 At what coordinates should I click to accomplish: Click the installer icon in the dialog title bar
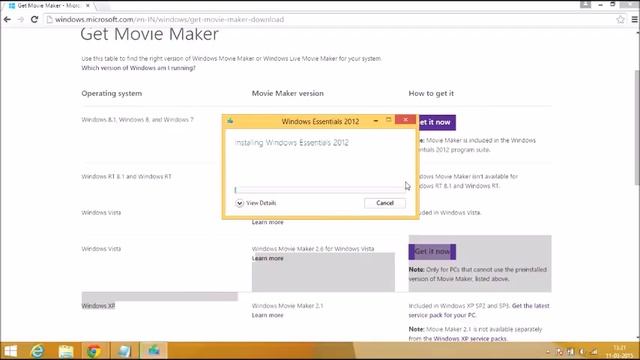(230, 121)
